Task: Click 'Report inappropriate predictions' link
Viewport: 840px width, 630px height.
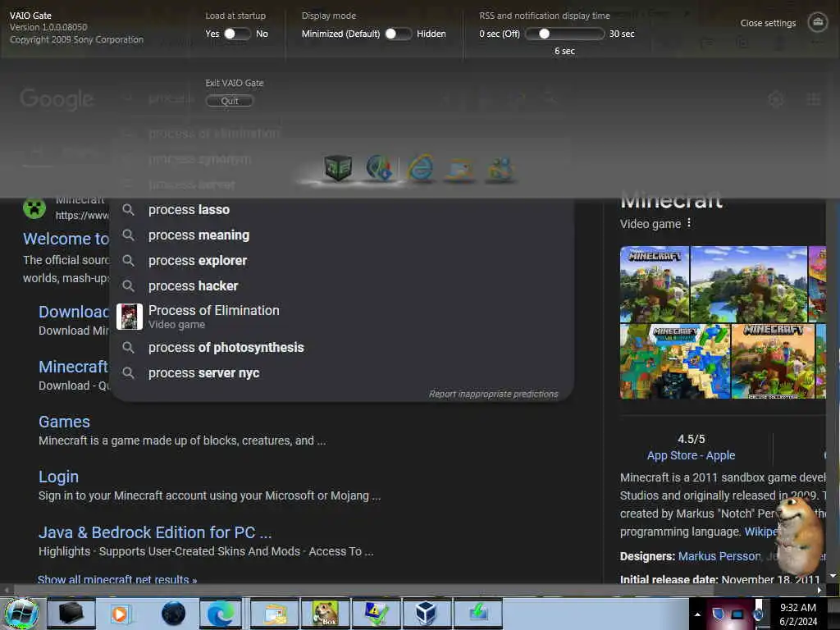Action: point(493,395)
